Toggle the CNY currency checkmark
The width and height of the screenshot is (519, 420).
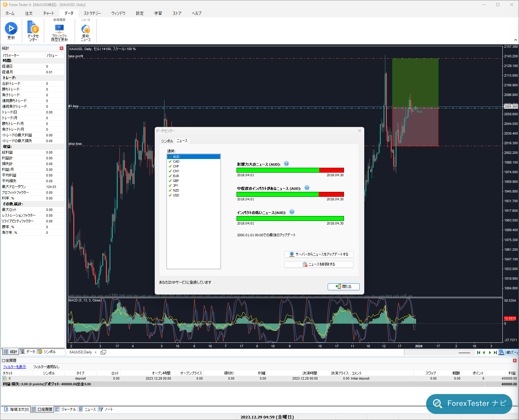pos(170,171)
